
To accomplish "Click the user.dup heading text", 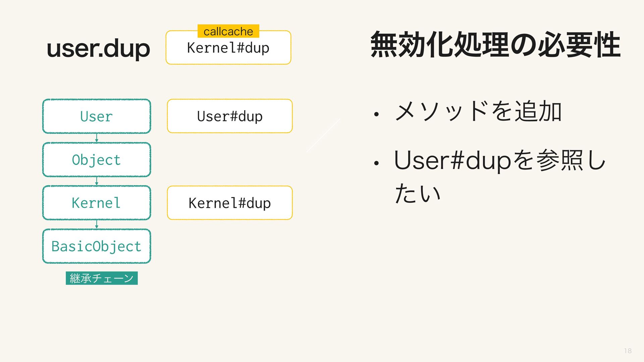I will click(98, 49).
